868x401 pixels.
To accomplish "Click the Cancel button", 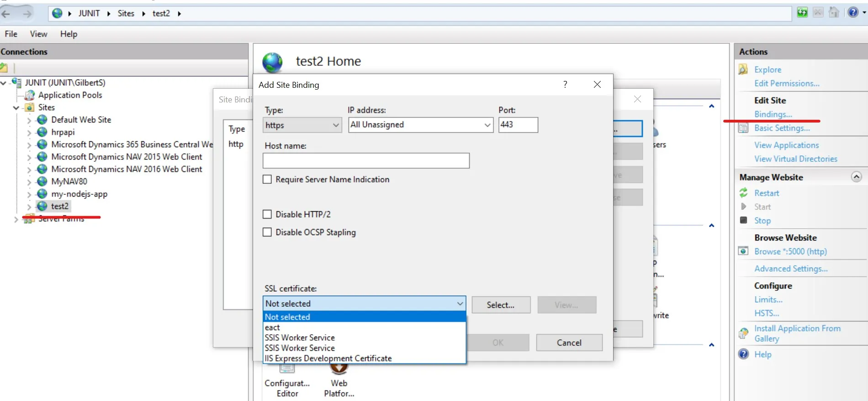I will coord(569,342).
